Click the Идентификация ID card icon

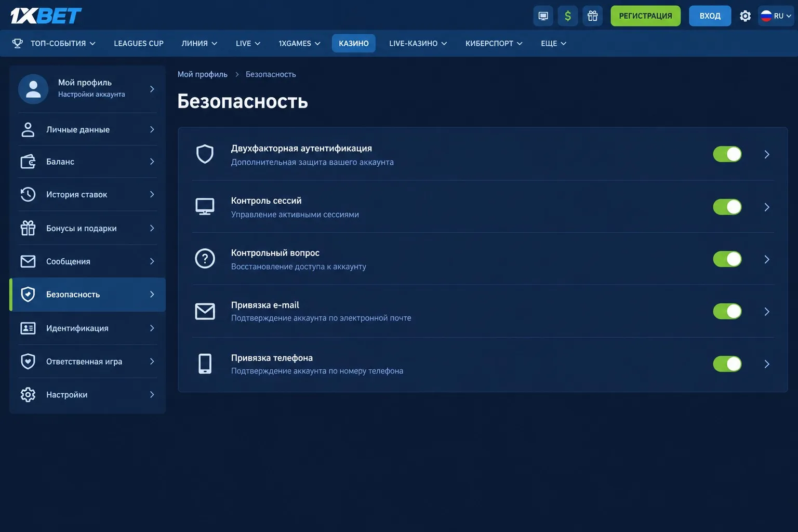28,328
